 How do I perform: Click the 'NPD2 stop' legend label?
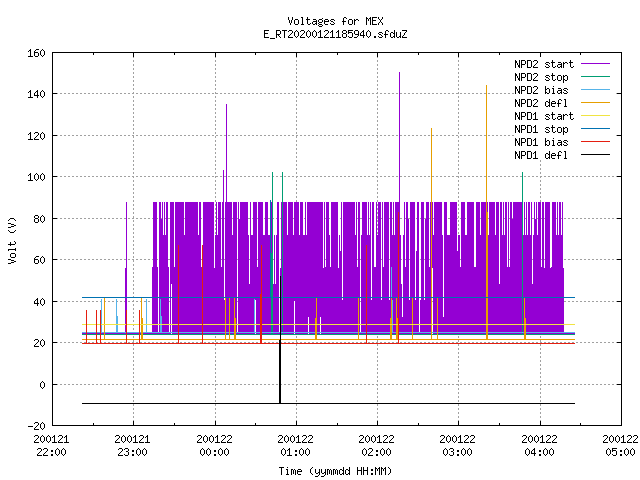tap(541, 77)
